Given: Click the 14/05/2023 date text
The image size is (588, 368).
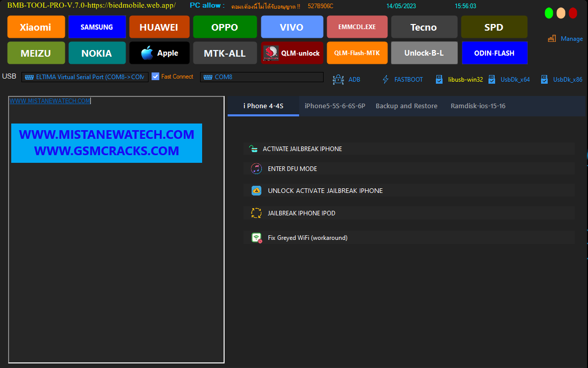Looking at the screenshot, I should point(401,6).
